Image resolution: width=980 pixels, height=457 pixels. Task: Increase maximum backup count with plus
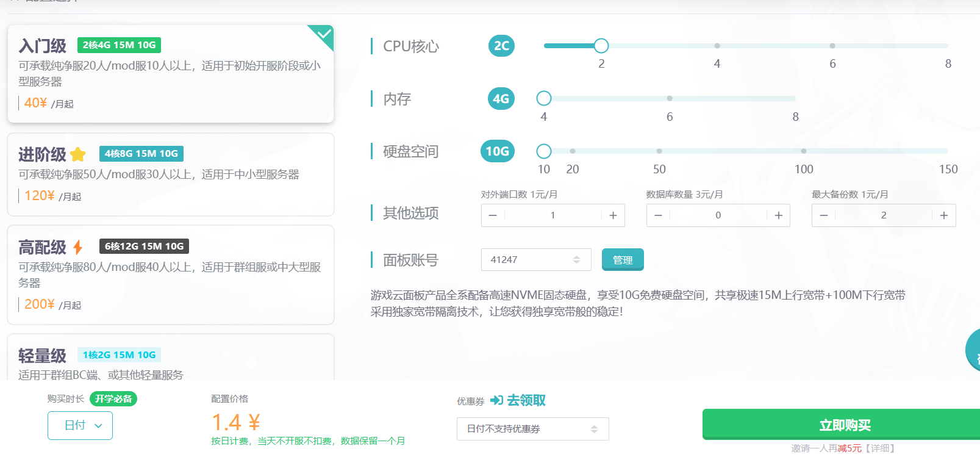click(943, 215)
